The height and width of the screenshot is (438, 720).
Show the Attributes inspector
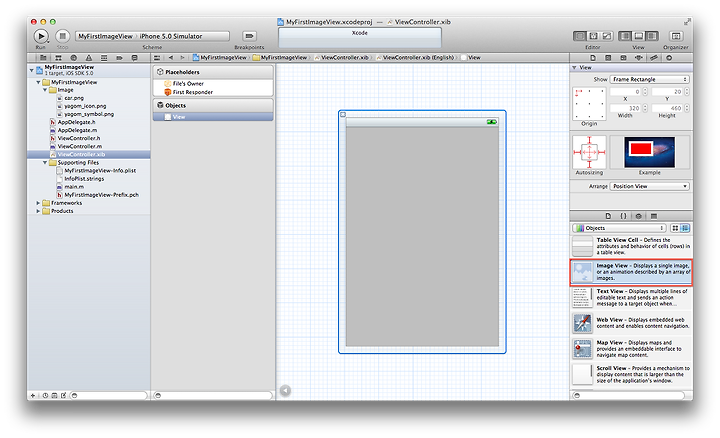click(x=639, y=58)
